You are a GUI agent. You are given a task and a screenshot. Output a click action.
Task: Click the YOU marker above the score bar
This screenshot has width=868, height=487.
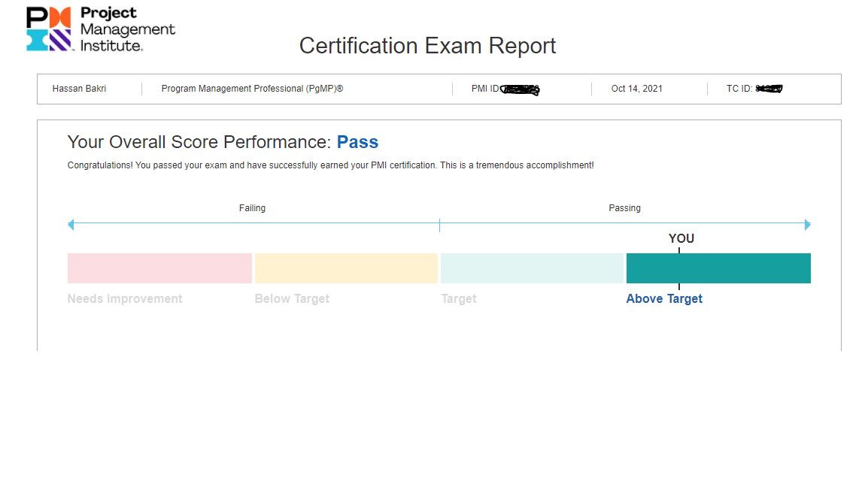pos(681,239)
